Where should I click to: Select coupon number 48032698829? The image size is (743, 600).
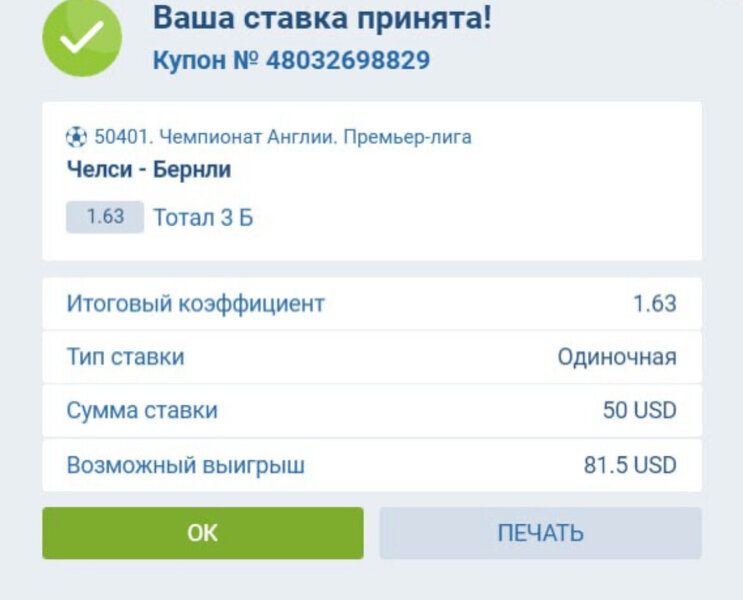click(x=348, y=60)
